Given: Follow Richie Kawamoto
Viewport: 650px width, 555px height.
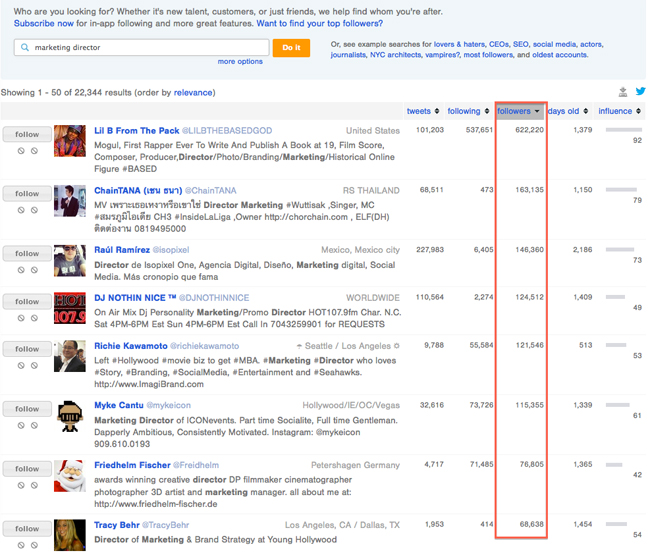Looking at the screenshot, I should click(x=27, y=349).
